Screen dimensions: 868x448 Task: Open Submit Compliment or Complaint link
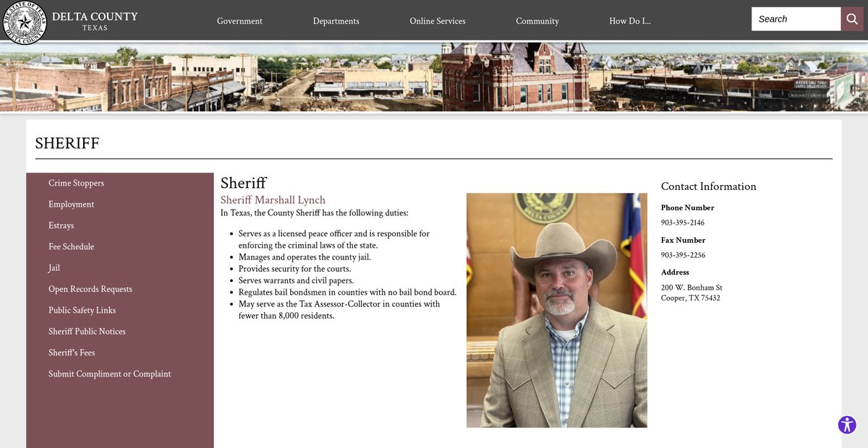pos(110,374)
